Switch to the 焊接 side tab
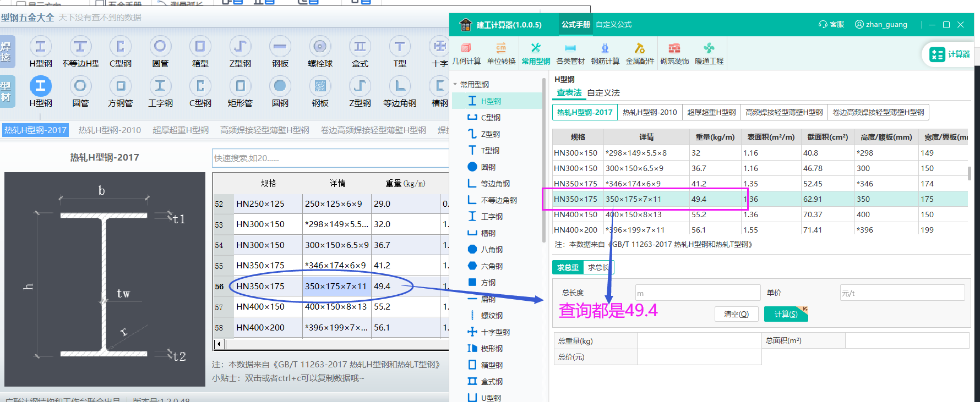The width and height of the screenshot is (980, 402). click(7, 52)
